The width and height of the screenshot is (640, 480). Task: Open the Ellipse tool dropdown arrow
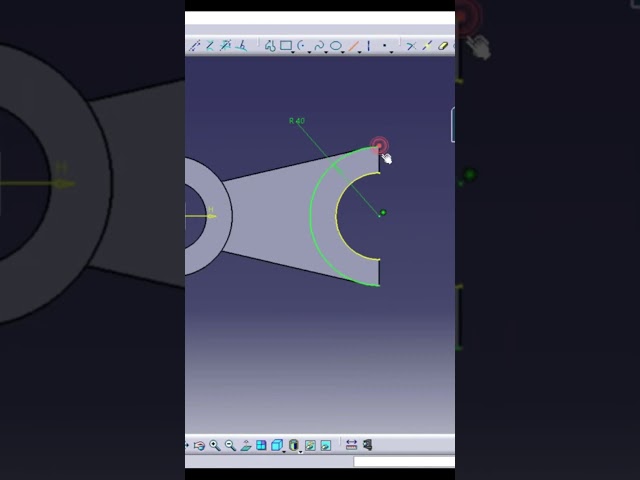click(343, 52)
